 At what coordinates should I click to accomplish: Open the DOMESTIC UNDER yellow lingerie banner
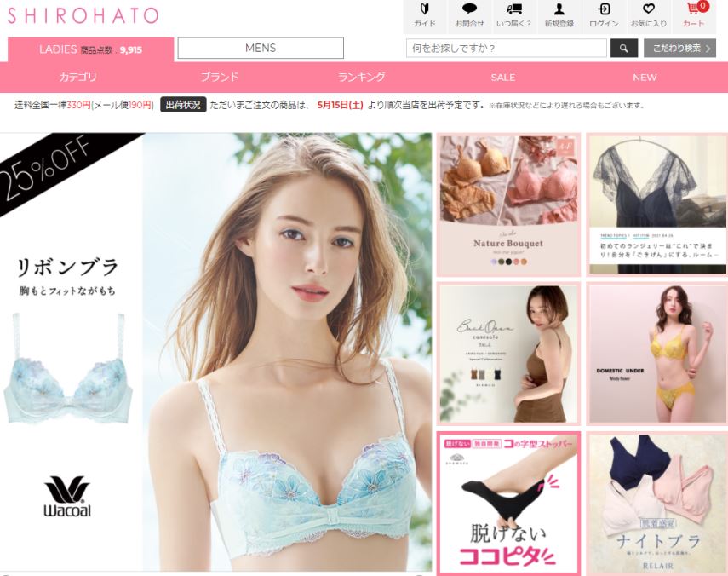click(x=656, y=354)
